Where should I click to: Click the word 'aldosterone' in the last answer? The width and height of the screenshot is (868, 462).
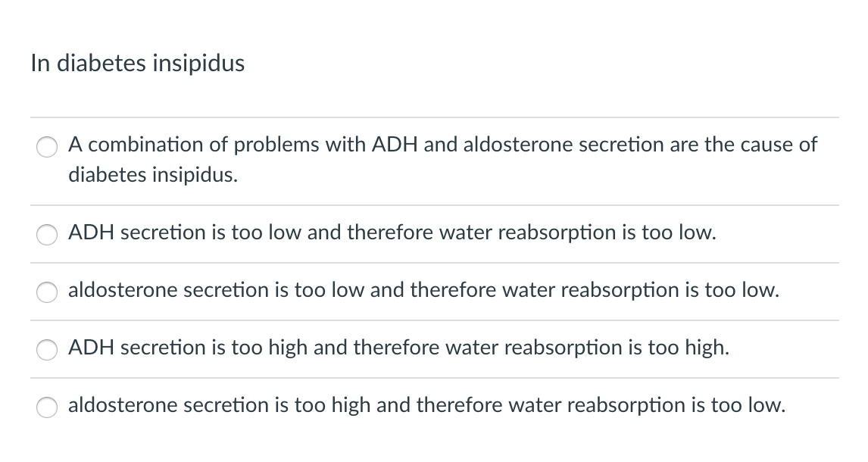click(x=123, y=405)
